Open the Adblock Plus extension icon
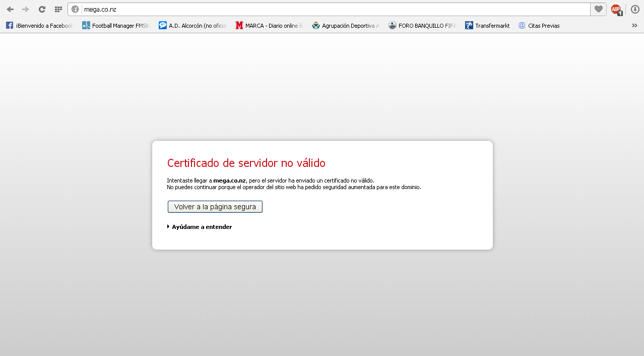Image resolution: width=644 pixels, height=356 pixels. click(616, 9)
